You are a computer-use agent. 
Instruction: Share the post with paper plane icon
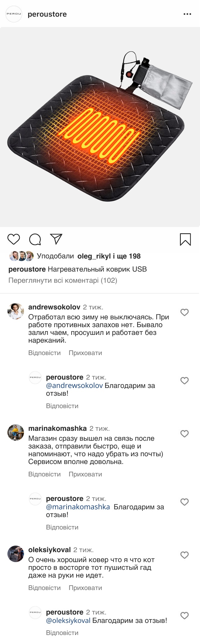pyautogui.click(x=56, y=239)
